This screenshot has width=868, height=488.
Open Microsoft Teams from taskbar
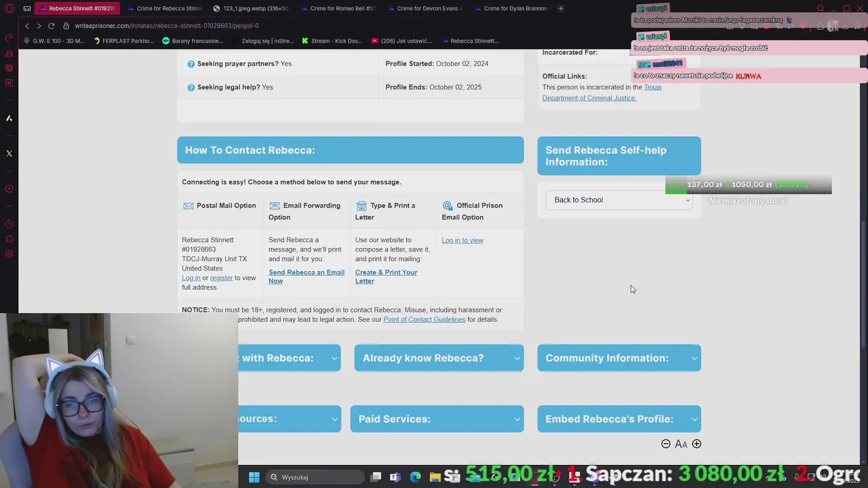tap(395, 477)
